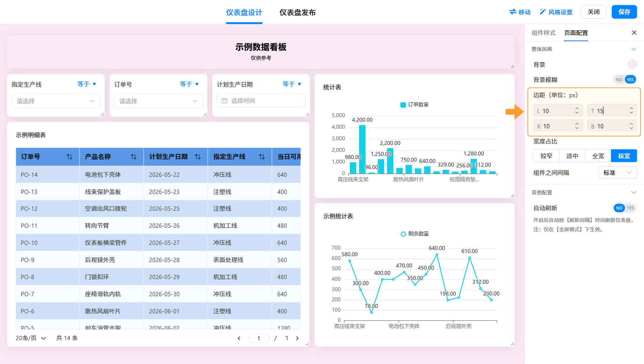
Task: Toggle 剩余数量 legend in line chart
Action: tap(415, 234)
